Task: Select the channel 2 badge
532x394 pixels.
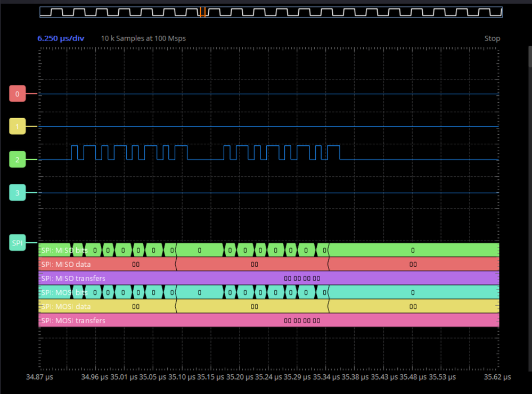Action: (17, 159)
